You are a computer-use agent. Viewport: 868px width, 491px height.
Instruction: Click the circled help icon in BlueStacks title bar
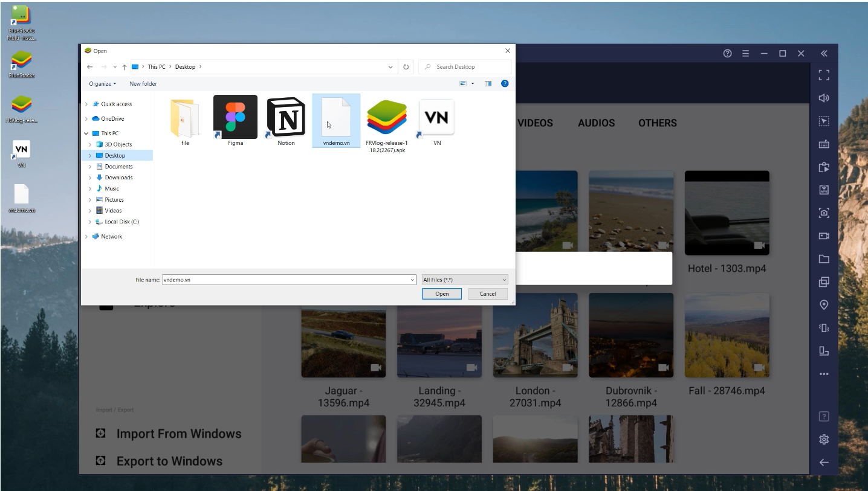click(727, 53)
